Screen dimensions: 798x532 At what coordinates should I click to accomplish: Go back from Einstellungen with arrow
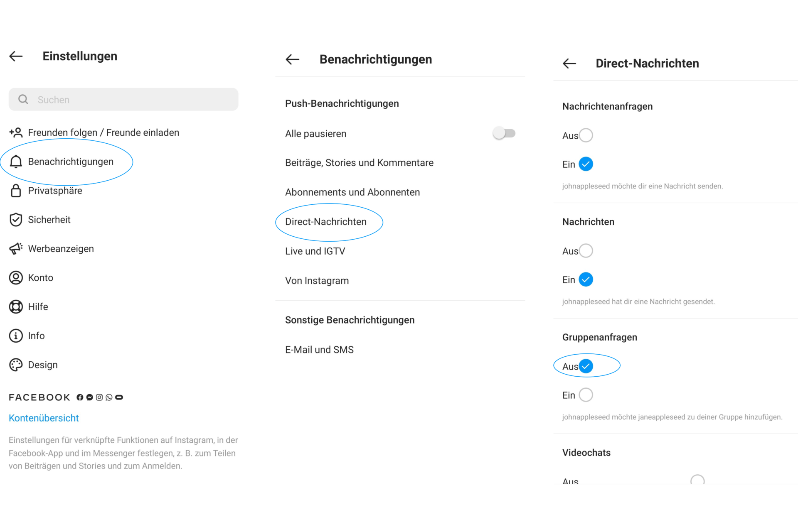(16, 56)
